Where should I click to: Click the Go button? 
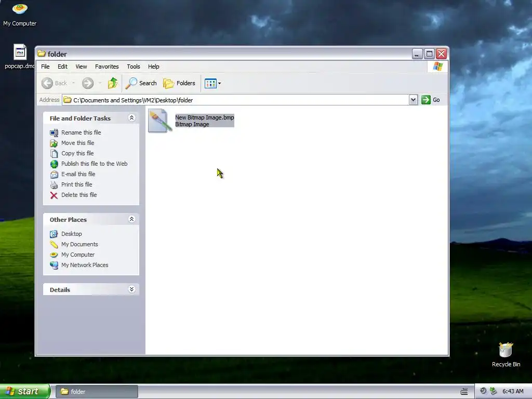(431, 100)
